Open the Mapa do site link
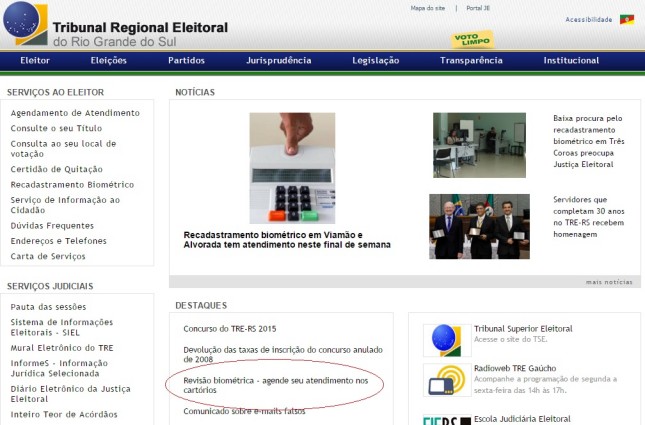This screenshot has width=645, height=425. [426, 8]
